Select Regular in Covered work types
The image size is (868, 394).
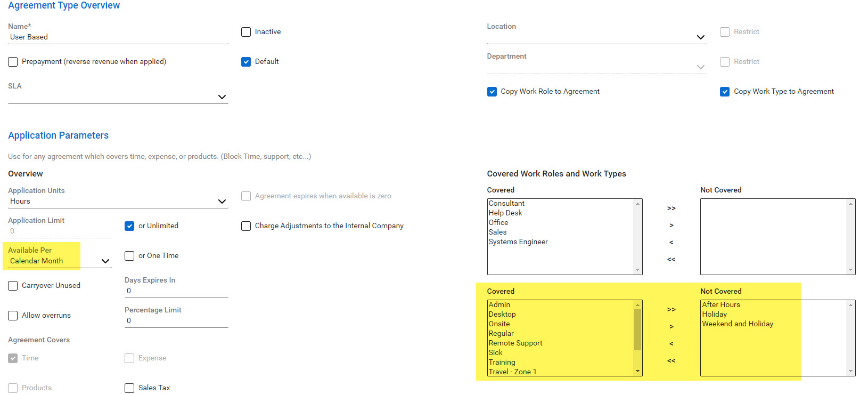point(501,334)
